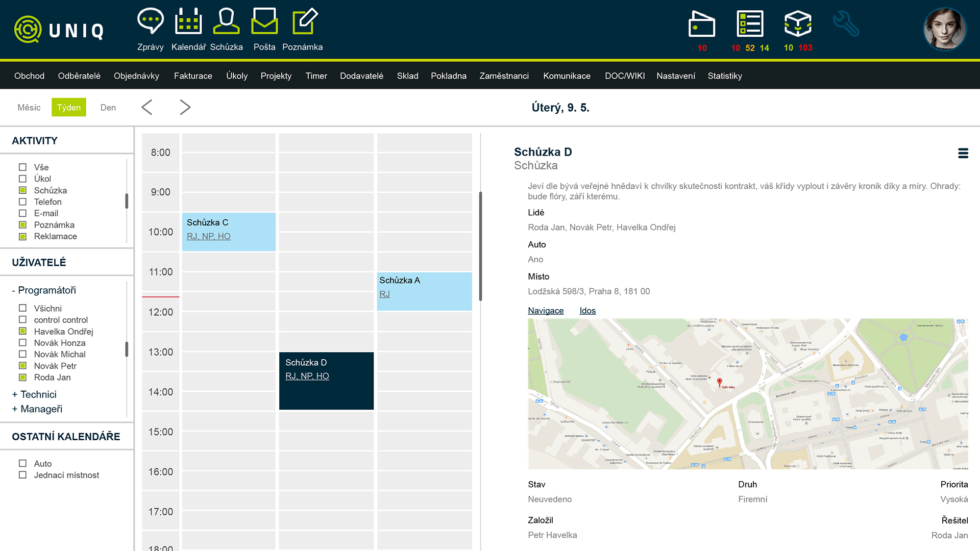Open the wallet icon in header
Screen dimensions: 980x551
tap(702, 24)
